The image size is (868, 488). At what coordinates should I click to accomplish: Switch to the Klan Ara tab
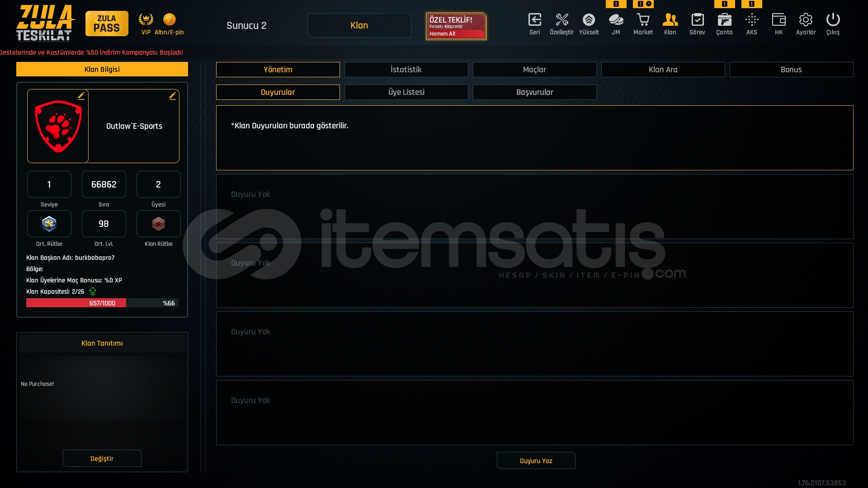(x=663, y=70)
